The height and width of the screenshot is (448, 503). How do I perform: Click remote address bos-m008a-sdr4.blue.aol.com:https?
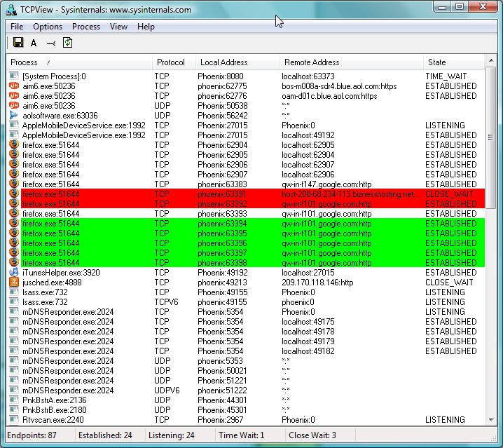tap(339, 86)
